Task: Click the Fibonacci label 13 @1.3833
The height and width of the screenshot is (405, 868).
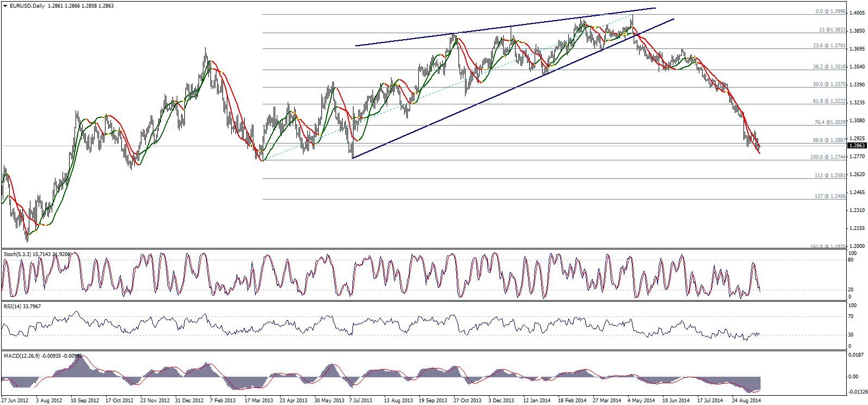Action: (x=832, y=30)
